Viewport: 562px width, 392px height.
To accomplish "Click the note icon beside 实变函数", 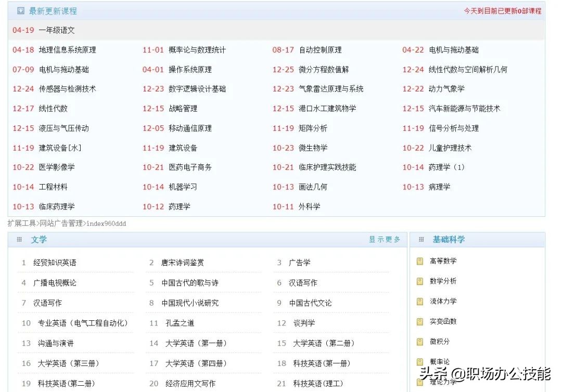I will pyautogui.click(x=420, y=321).
